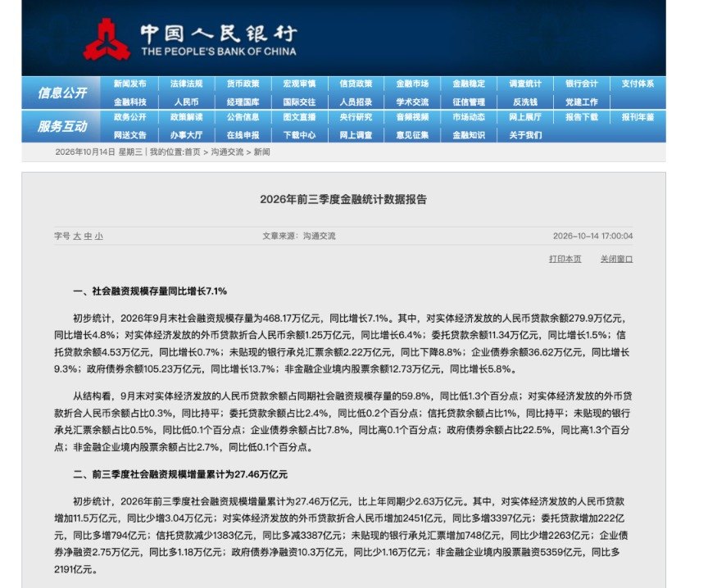Image resolution: width=708 pixels, height=588 pixels.
Task: Open 国际交往 navigation item
Action: click(299, 102)
